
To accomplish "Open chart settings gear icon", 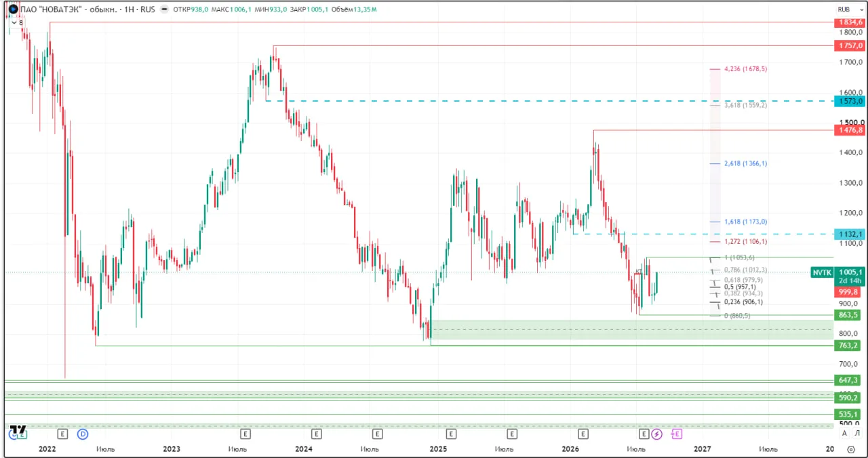I will (x=851, y=449).
